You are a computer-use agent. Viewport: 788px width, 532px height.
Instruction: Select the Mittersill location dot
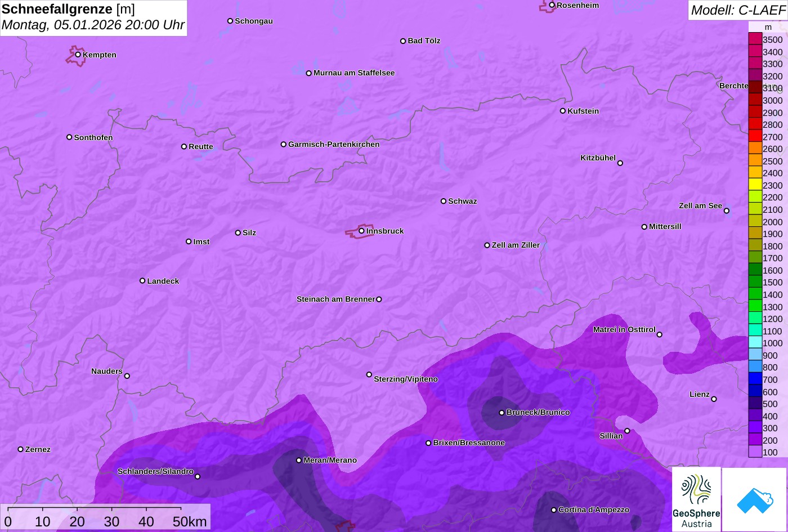644,227
